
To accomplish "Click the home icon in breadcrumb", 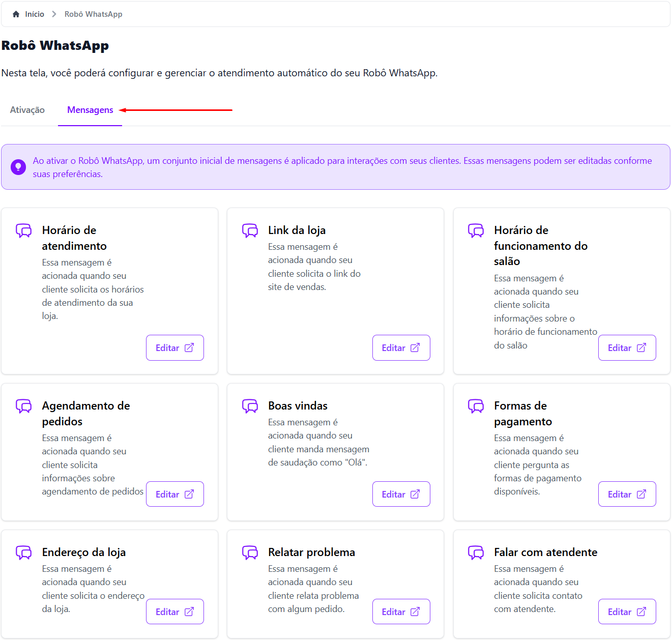I will tap(16, 14).
